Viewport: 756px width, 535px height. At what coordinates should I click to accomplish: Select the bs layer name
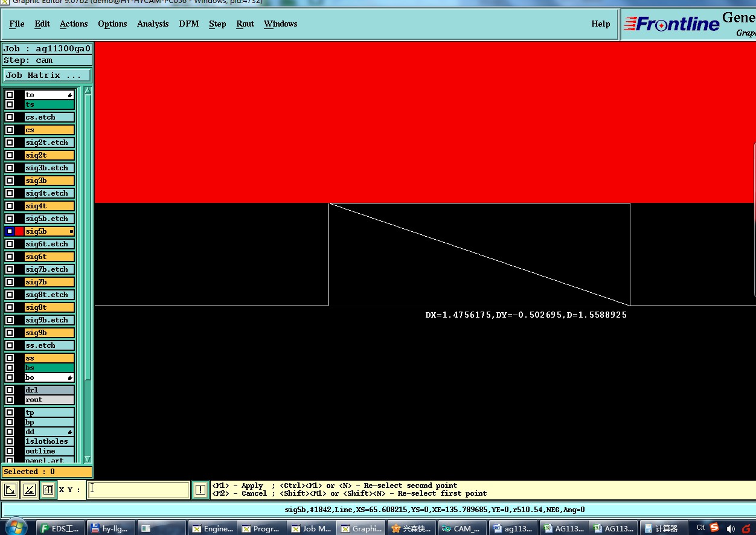(x=50, y=368)
